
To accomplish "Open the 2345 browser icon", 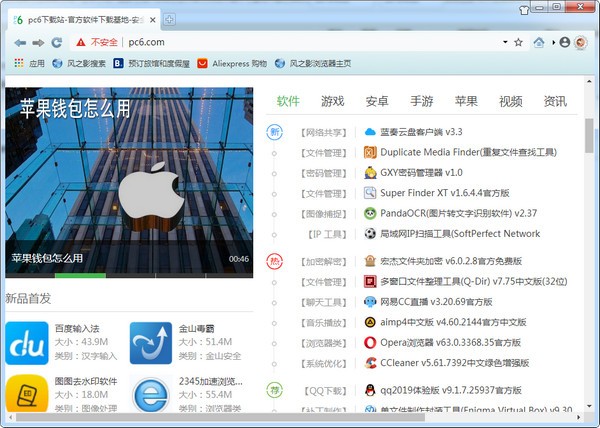I will pos(150,396).
